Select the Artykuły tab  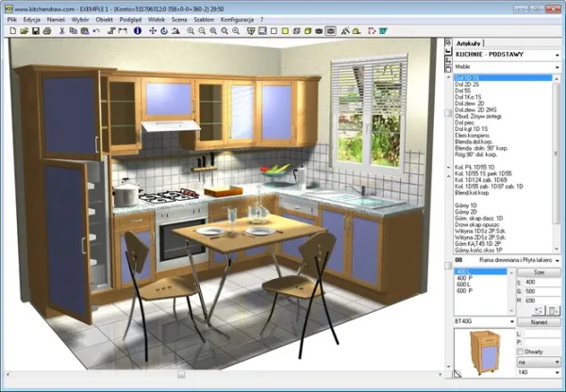pos(468,43)
